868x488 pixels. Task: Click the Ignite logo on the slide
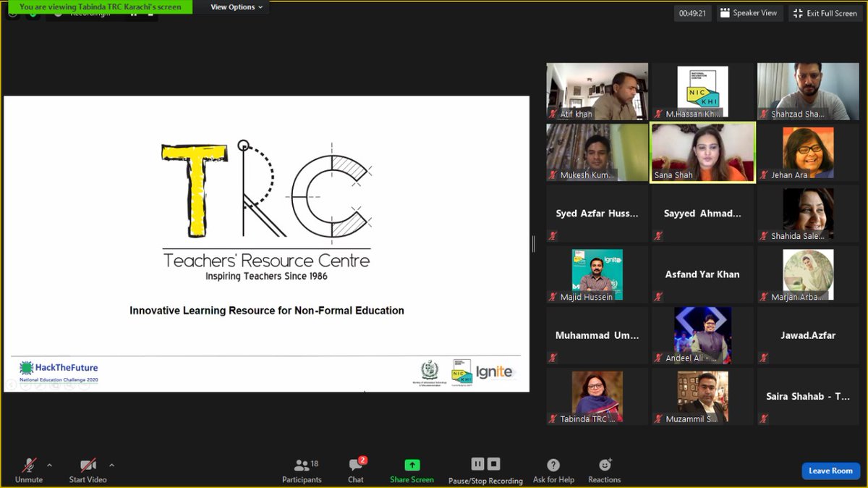495,371
